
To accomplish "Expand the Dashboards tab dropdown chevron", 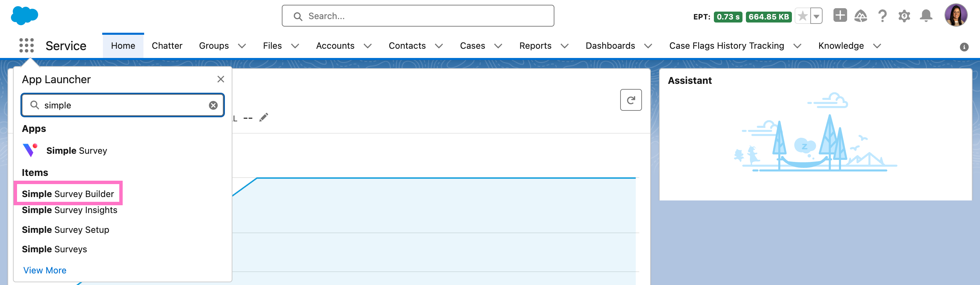I will (x=648, y=46).
